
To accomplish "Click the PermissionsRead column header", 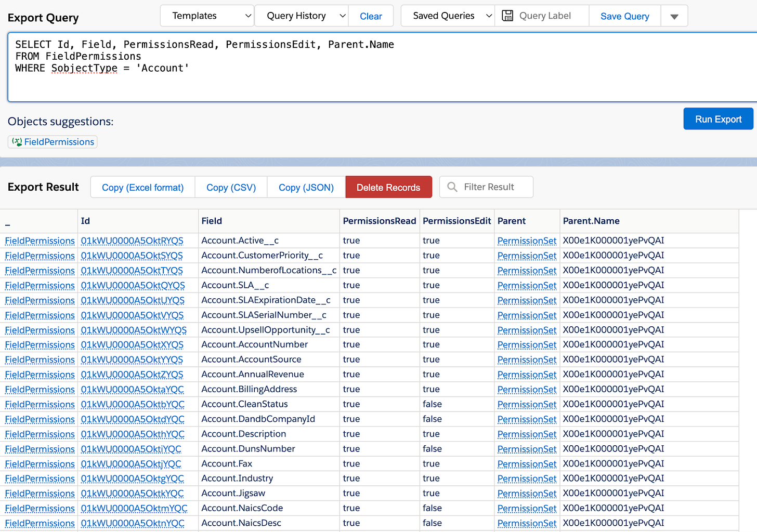I will pos(380,221).
